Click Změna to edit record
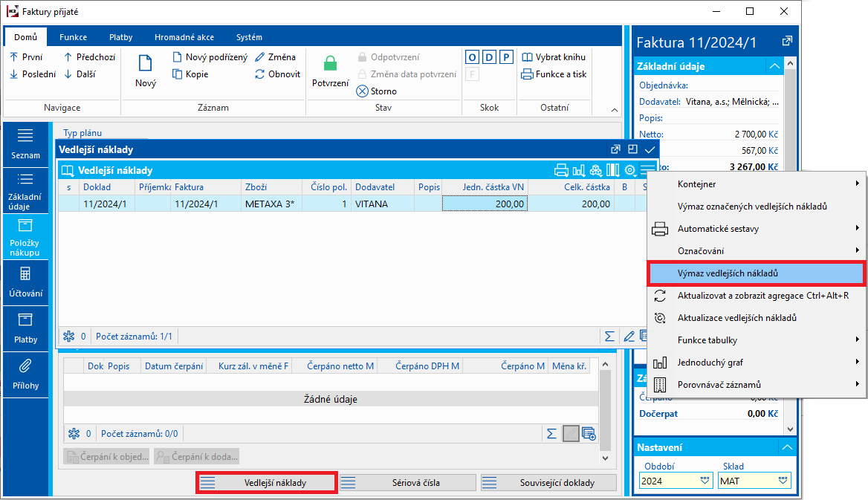The image size is (868, 500). point(275,57)
